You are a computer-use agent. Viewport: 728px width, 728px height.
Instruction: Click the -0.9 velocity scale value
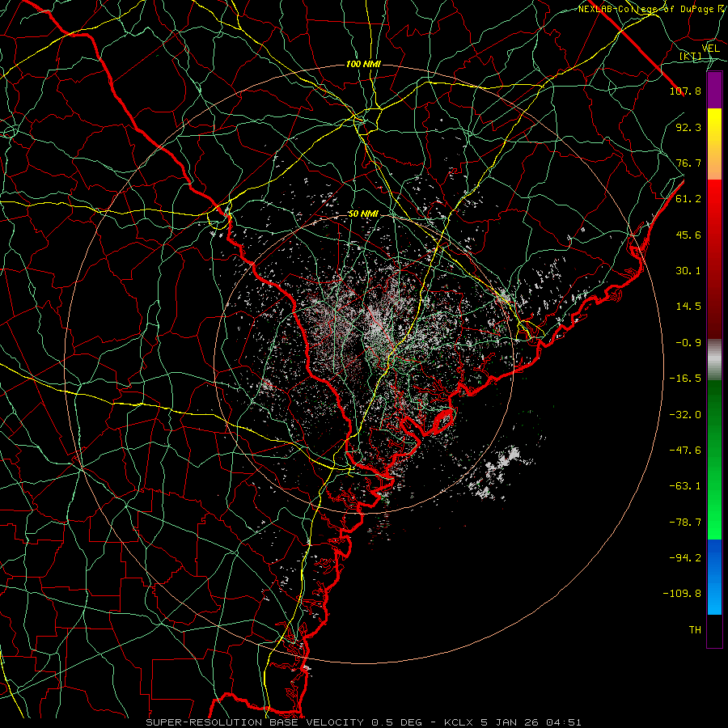[688, 343]
